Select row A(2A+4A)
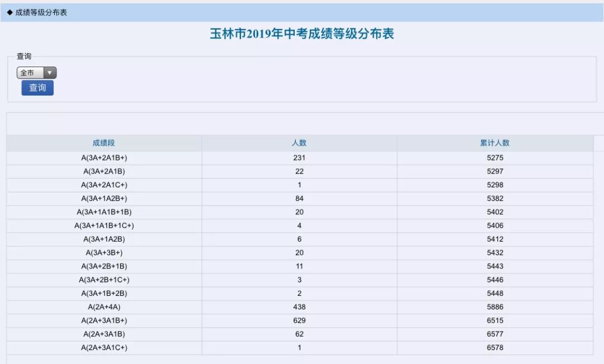604x364 pixels. (300, 307)
